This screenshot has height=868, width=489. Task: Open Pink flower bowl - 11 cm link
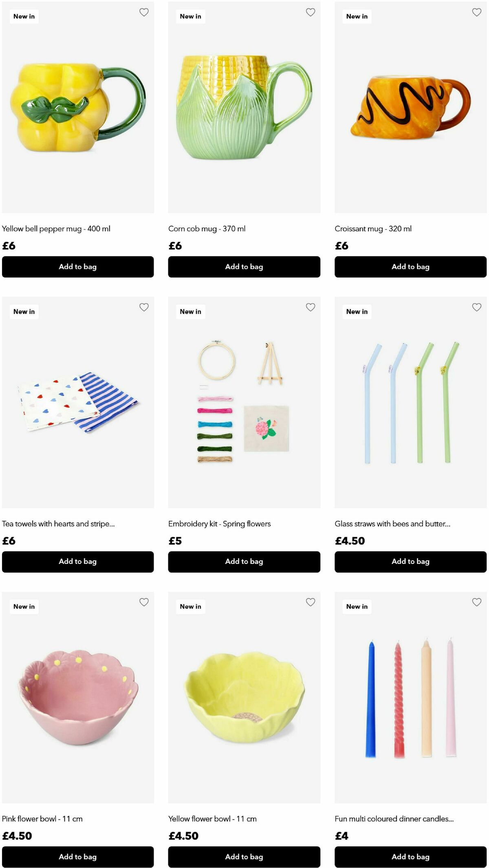click(x=42, y=819)
